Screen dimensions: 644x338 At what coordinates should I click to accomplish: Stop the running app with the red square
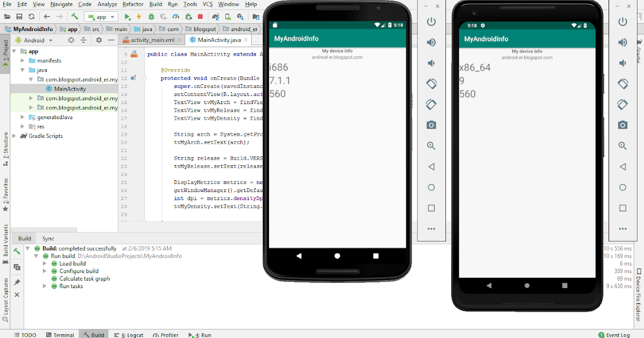pos(201,17)
